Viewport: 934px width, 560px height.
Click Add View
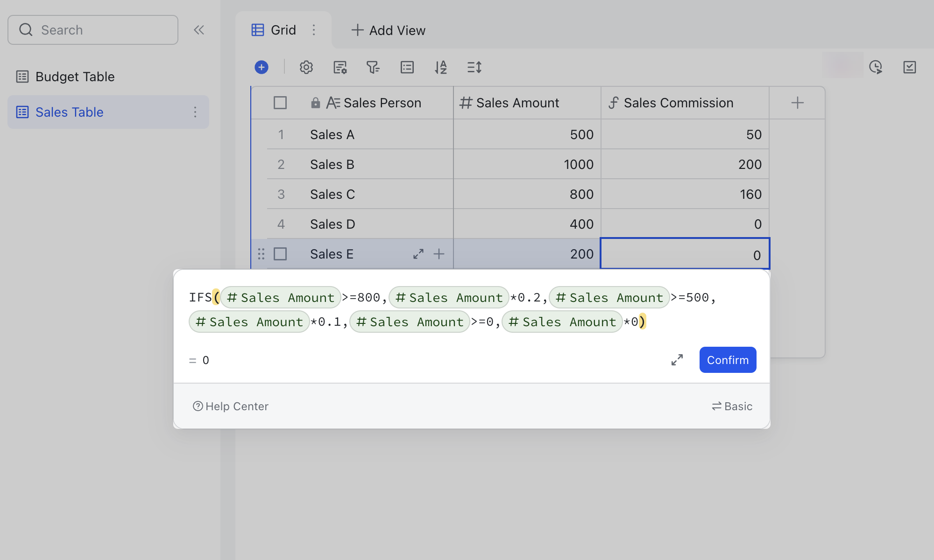coord(388,30)
